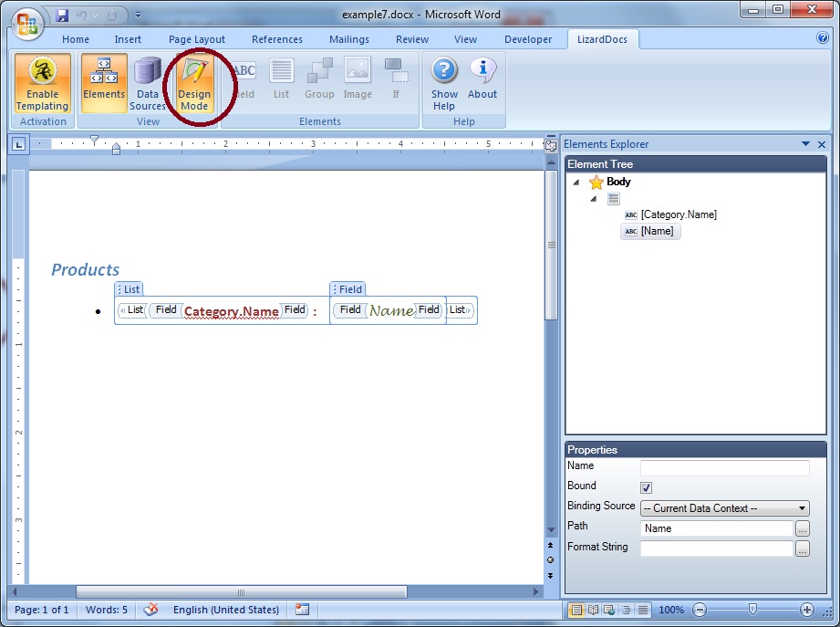The width and height of the screenshot is (840, 627).
Task: Click the Products heading text
Action: (85, 269)
